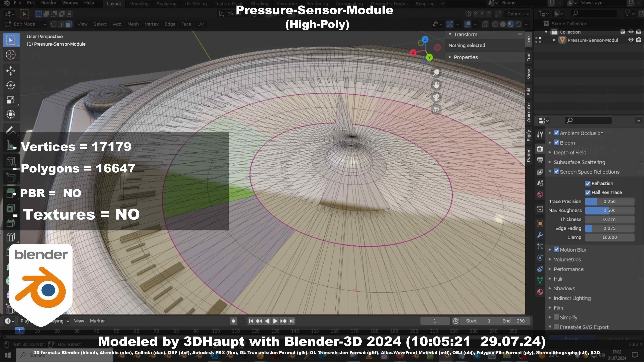Open the Tool properties tab icon

540,134
